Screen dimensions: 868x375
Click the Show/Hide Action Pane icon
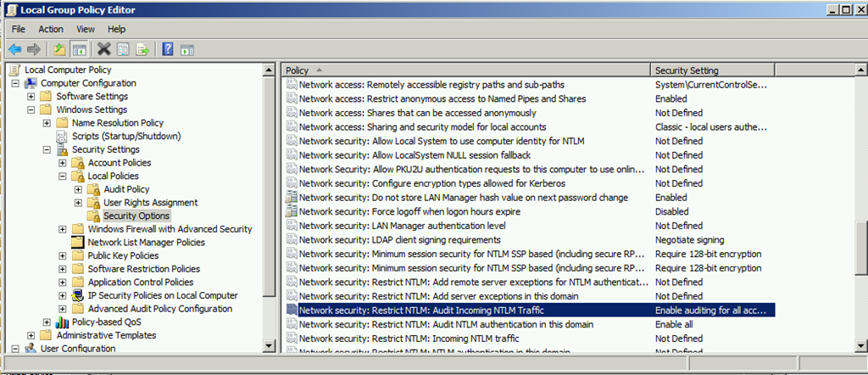[186, 49]
